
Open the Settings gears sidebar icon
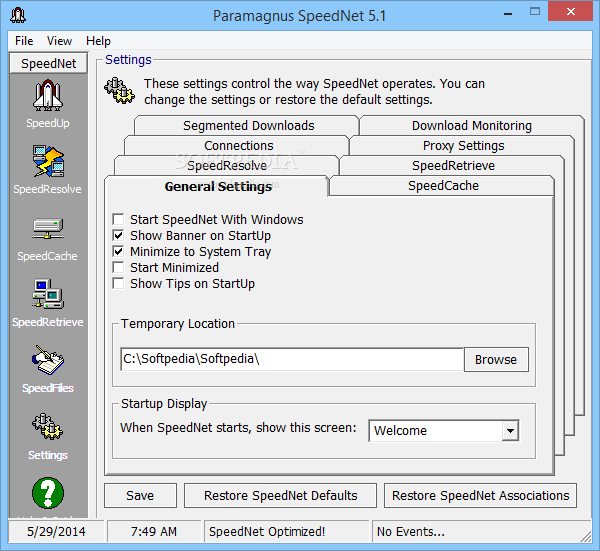(x=48, y=426)
